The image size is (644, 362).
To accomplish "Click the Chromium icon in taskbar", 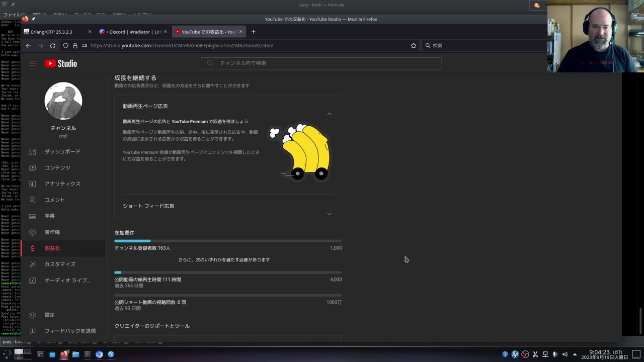I will coord(99,354).
